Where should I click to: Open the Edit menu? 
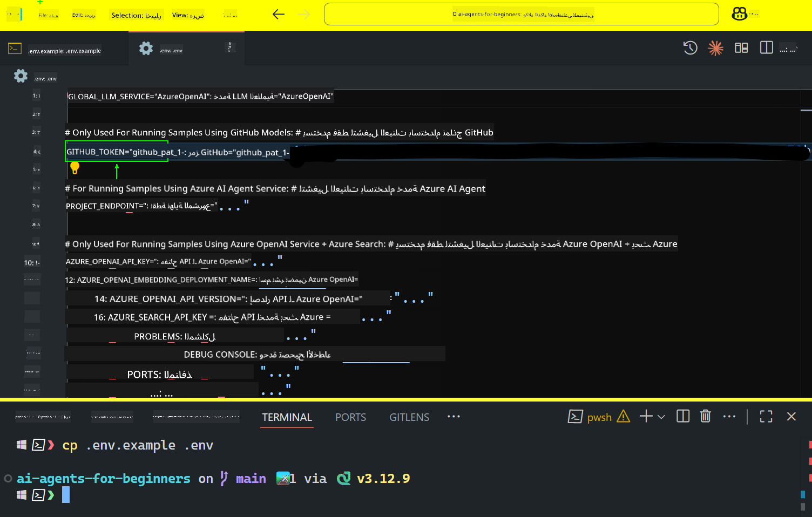pyautogui.click(x=84, y=15)
